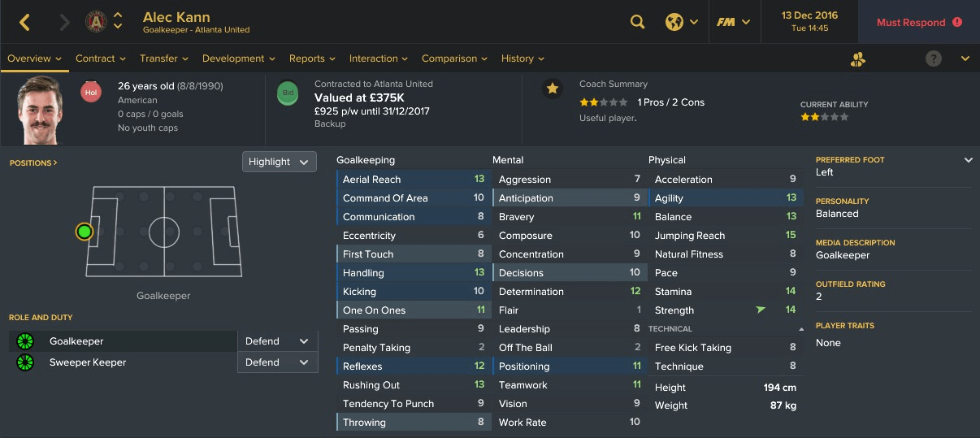Select the Sweeper Keeper role indicator
980x438 pixels.
click(x=24, y=362)
